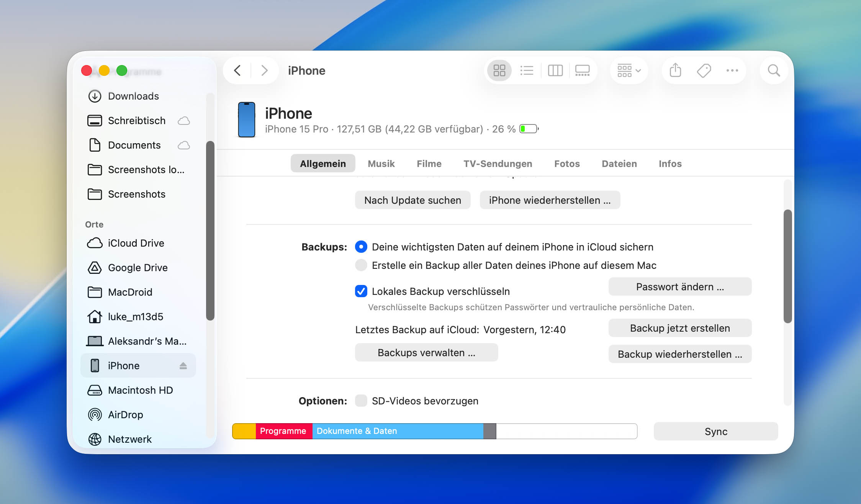Click the Schreibtisch desktop icon
Viewport: 861px width, 504px height.
click(95, 121)
